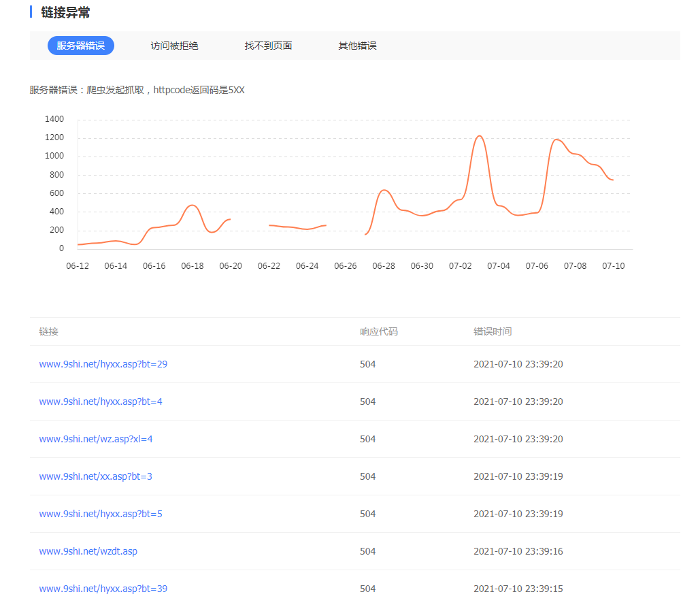
Task: Open link www.9shi.net/hyxx.asp?bt=39
Action: 103,589
